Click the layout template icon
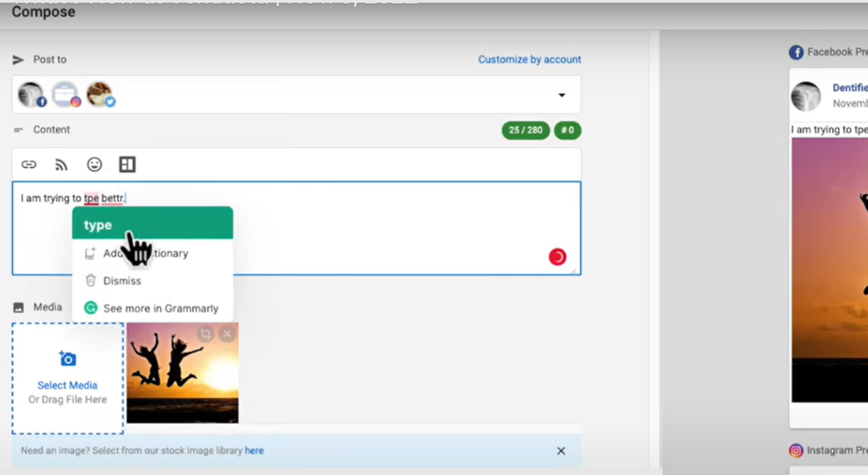Viewport: 868px width, 475px height. [x=127, y=165]
